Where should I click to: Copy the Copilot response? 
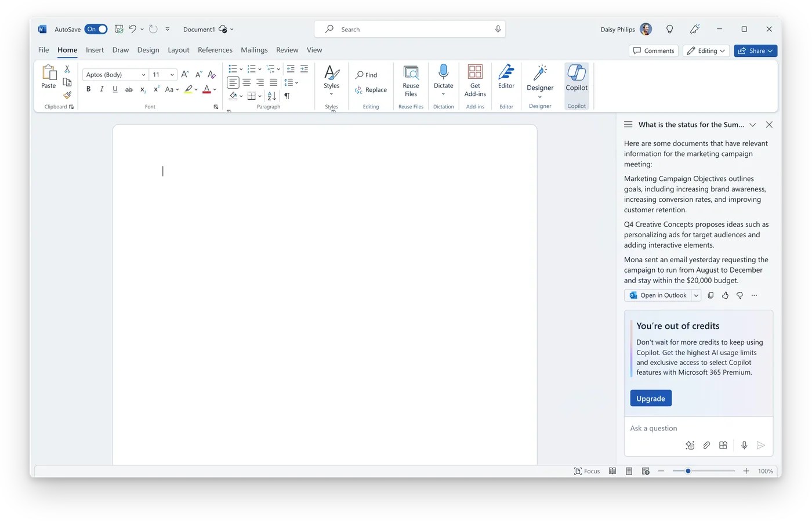click(710, 295)
